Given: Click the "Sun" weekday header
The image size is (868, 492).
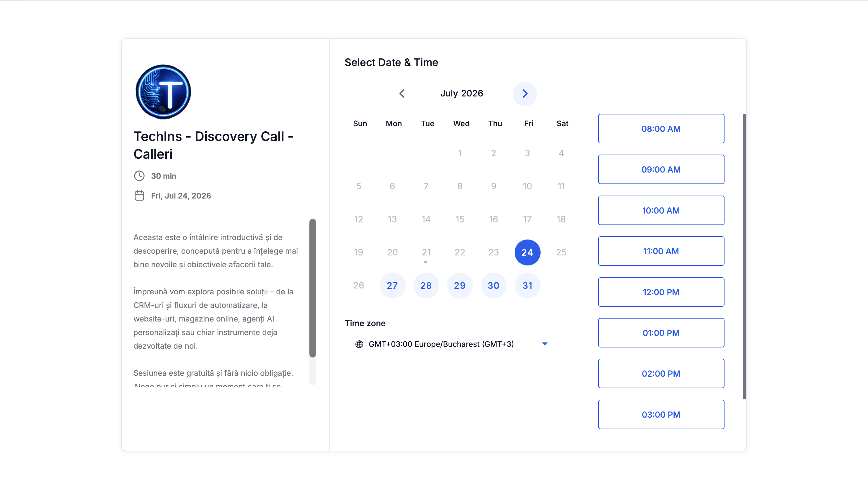Looking at the screenshot, I should click(x=360, y=124).
